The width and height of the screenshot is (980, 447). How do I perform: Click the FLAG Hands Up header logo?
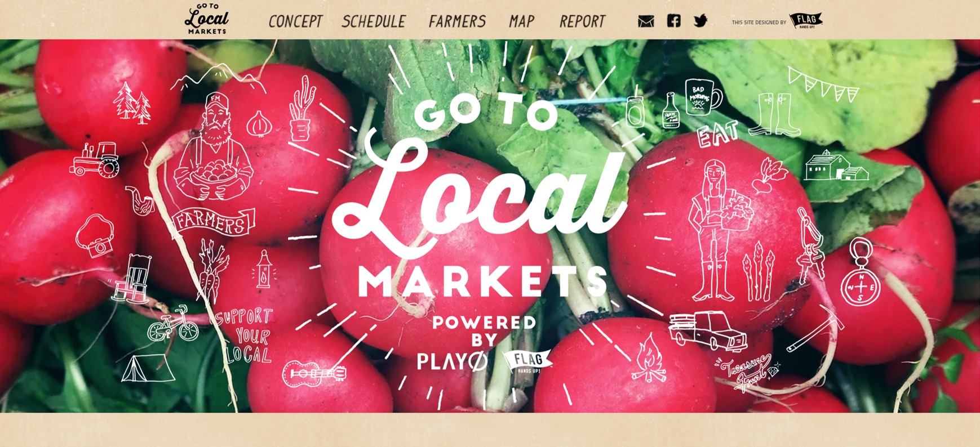(806, 21)
